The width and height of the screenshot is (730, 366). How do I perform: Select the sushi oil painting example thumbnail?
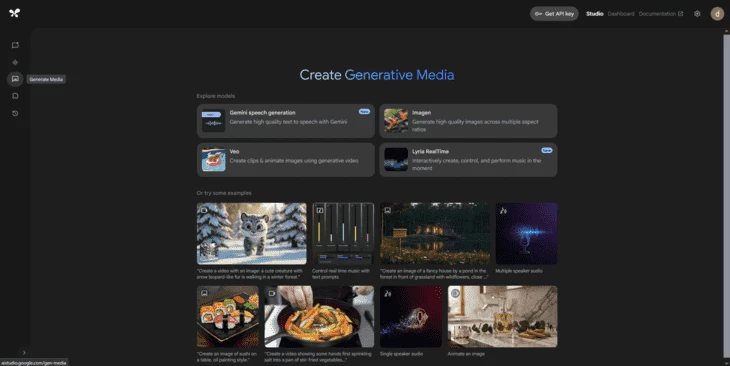pos(228,317)
